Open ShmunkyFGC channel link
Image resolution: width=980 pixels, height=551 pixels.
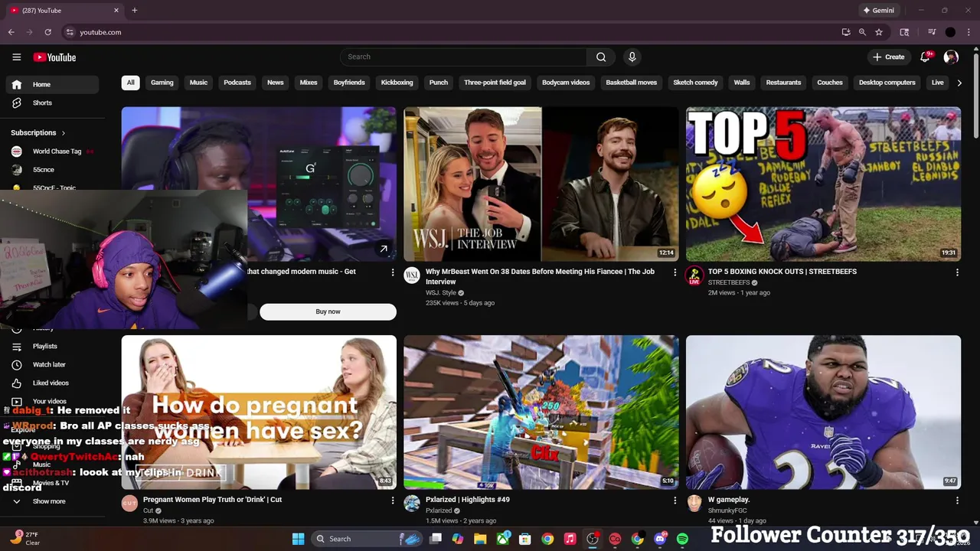(727, 510)
